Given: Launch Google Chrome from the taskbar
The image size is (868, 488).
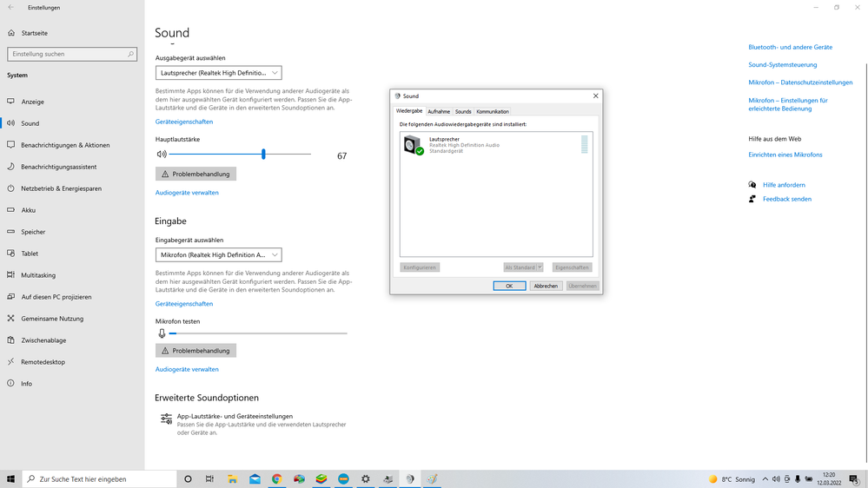Looking at the screenshot, I should point(276,478).
